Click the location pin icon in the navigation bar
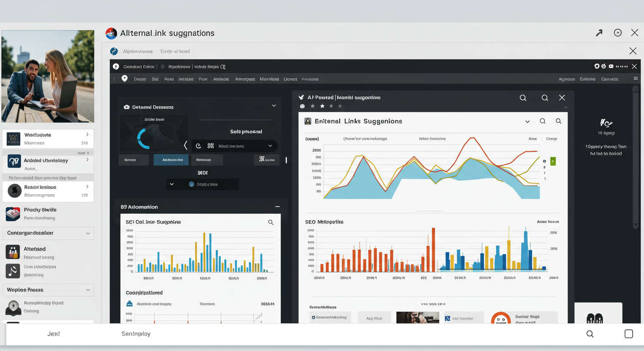Screen dimensions: 644x351 pyautogui.click(x=124, y=78)
